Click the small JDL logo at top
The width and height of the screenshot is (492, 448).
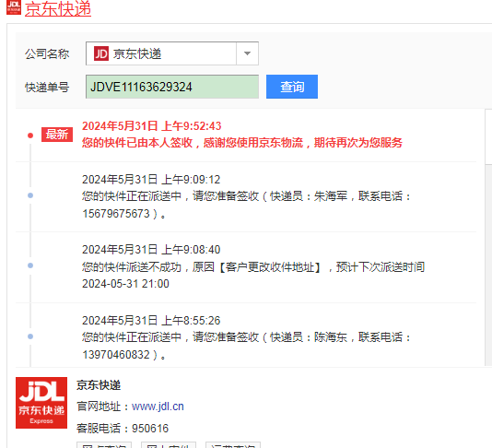[14, 7]
